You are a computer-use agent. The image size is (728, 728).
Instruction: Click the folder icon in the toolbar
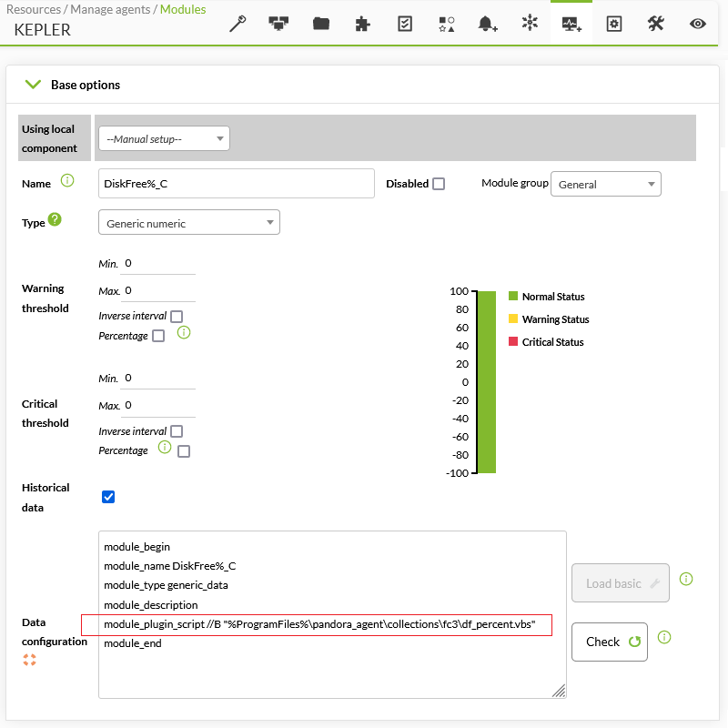pos(320,24)
